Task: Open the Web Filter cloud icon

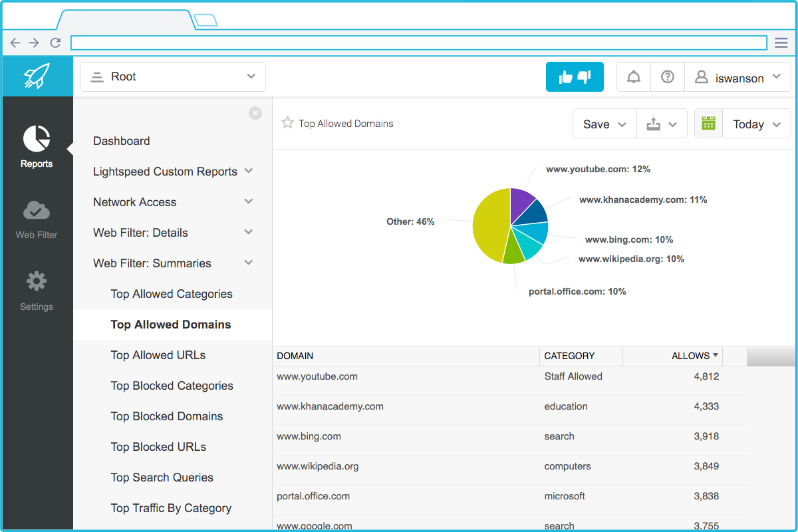Action: 37,210
